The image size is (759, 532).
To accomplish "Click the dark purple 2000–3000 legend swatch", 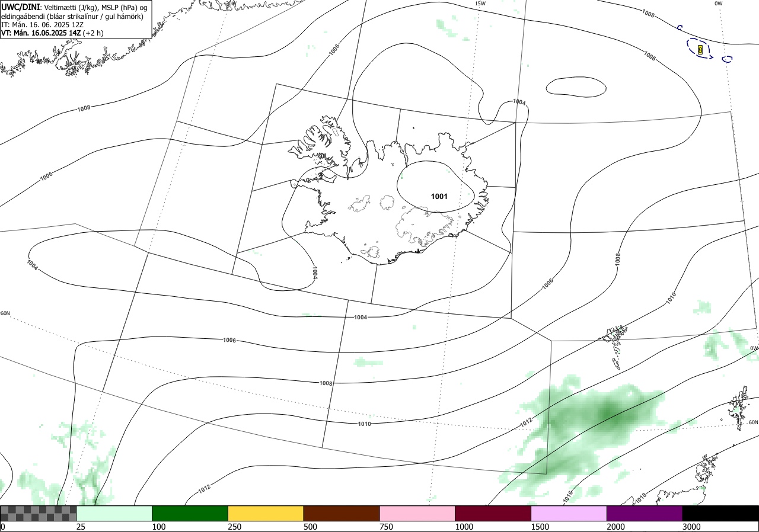I will [x=645, y=513].
